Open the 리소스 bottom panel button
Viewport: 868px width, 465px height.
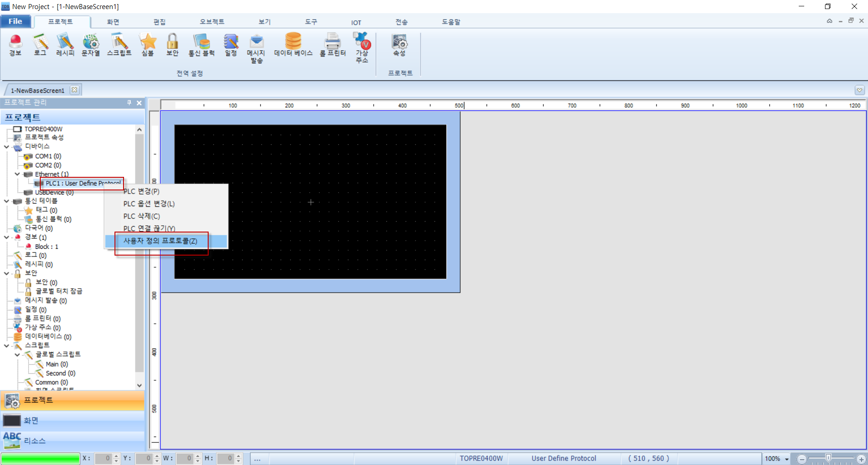[72, 441]
